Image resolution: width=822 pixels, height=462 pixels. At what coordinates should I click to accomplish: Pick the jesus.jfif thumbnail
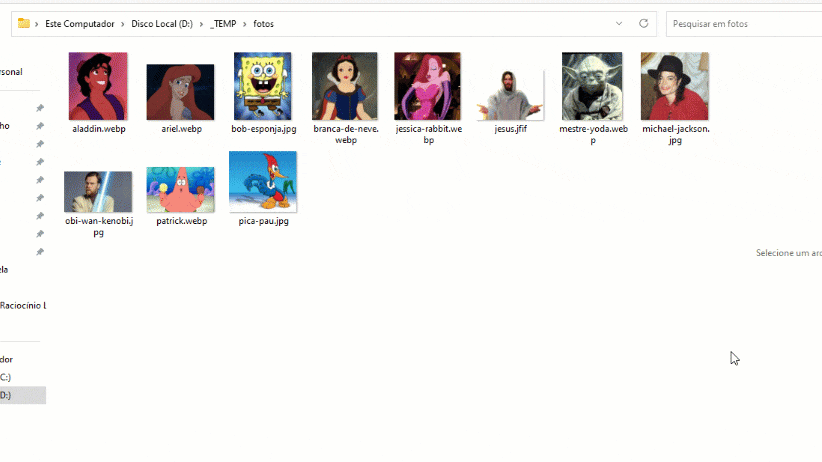pyautogui.click(x=510, y=95)
